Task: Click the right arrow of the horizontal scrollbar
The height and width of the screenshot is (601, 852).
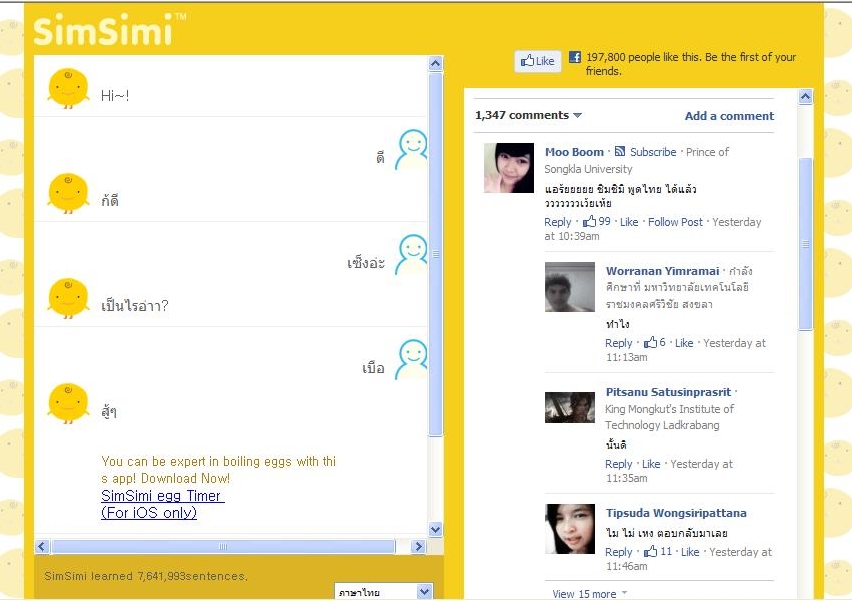Action: click(419, 546)
